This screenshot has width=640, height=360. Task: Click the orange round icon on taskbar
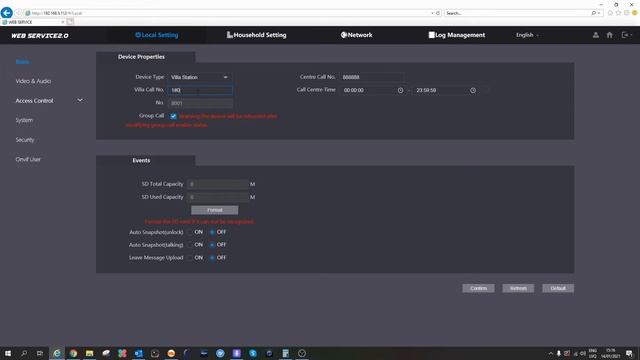point(171,353)
